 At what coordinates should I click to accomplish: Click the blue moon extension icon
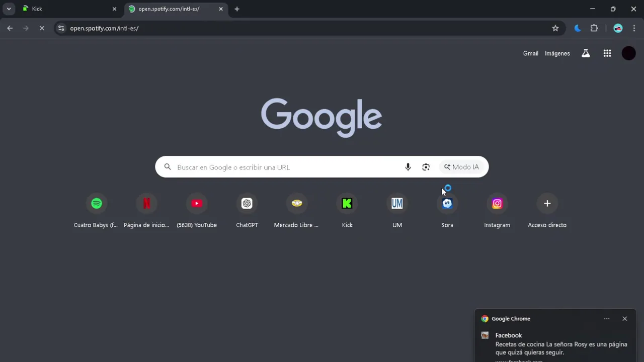point(578,28)
